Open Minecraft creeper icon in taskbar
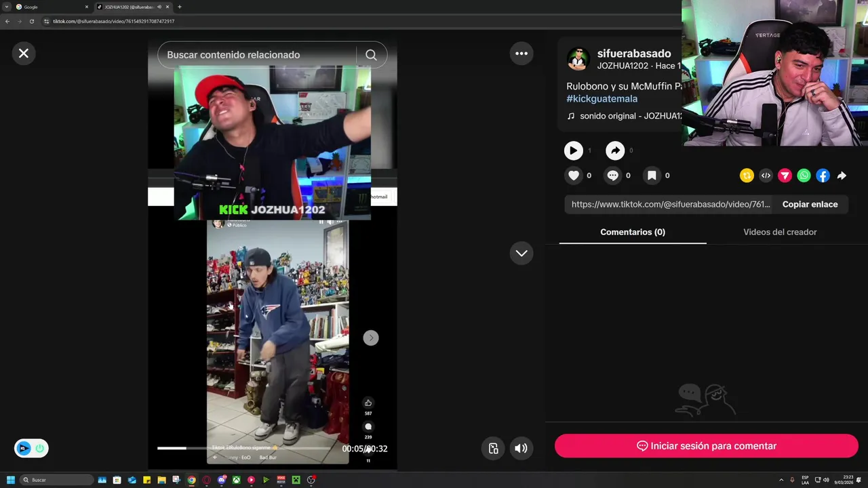The width and height of the screenshot is (868, 488). 296,480
